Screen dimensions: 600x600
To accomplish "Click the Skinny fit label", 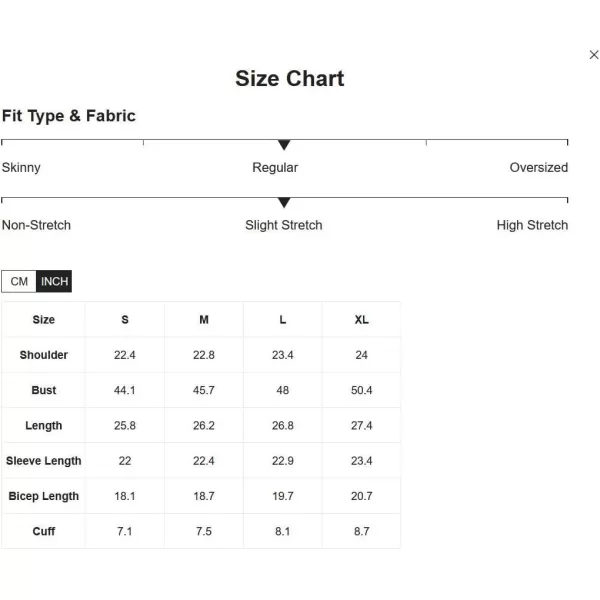I will (x=21, y=168).
